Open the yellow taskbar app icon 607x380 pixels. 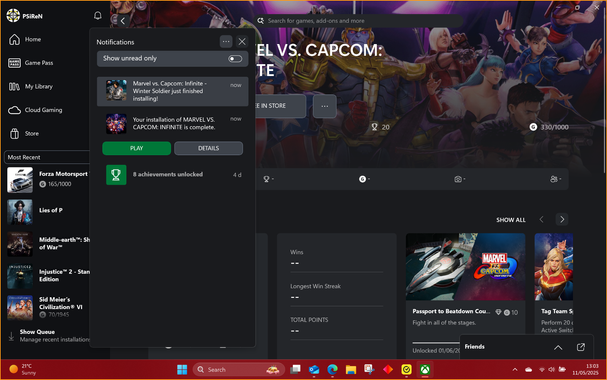406,370
